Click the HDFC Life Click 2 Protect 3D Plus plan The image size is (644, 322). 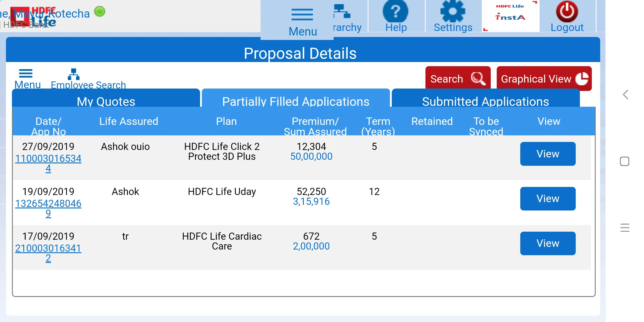222,151
